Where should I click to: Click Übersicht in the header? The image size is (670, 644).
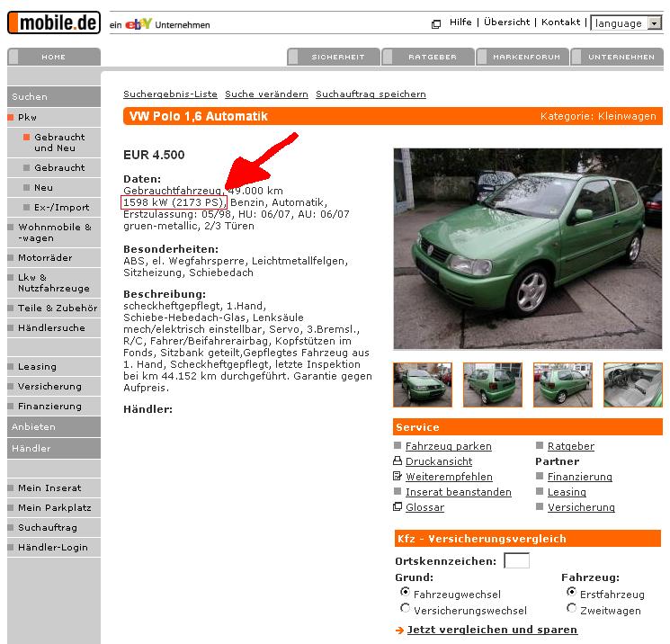click(x=507, y=22)
